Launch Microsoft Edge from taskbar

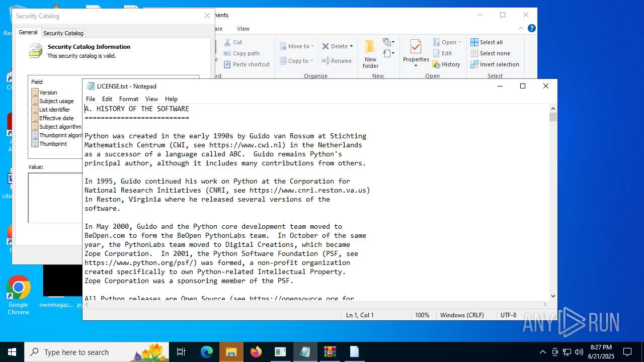click(x=207, y=352)
